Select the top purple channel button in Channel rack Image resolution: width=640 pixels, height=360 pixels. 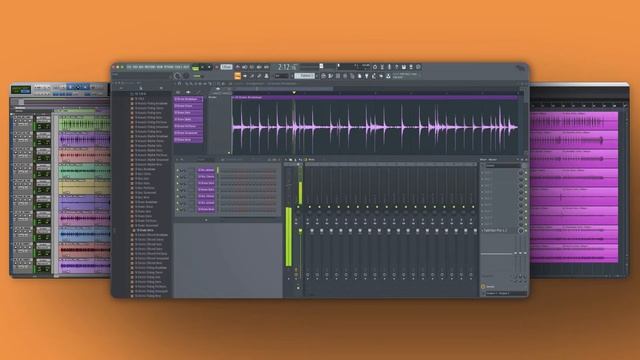point(206,170)
